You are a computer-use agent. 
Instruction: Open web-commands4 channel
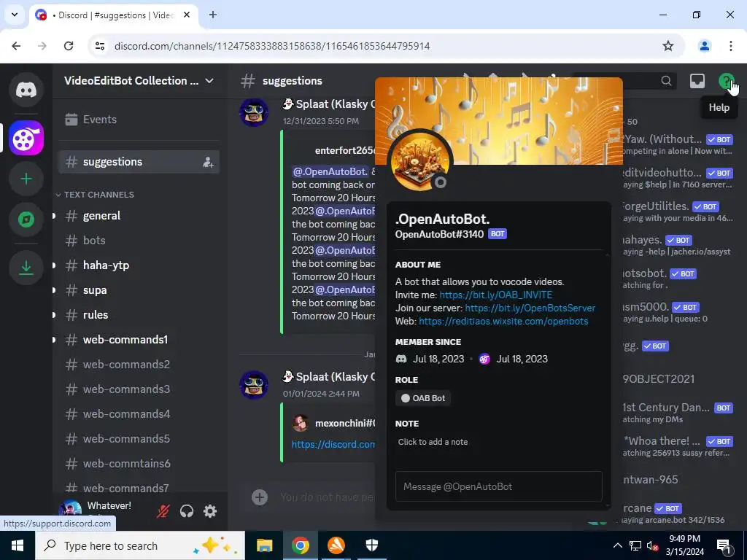pyautogui.click(x=139, y=414)
